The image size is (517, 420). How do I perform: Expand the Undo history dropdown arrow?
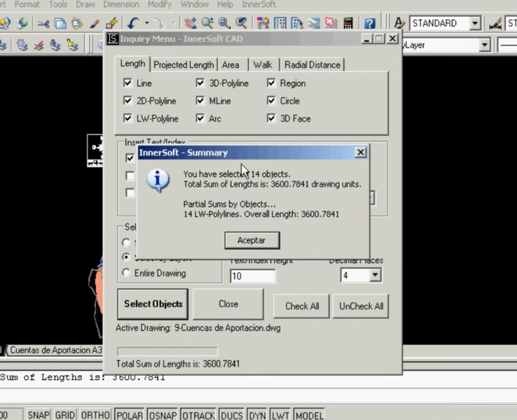tap(146, 23)
